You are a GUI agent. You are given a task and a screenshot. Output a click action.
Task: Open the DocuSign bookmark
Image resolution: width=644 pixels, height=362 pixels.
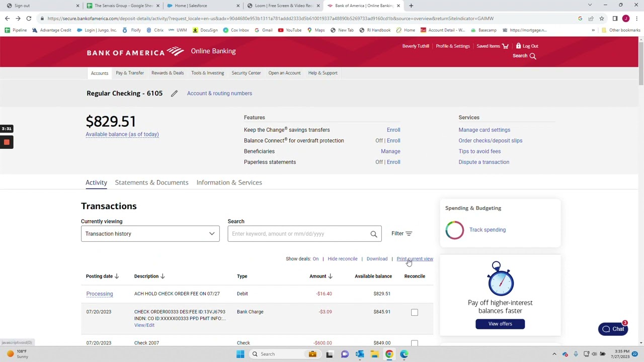pyautogui.click(x=205, y=30)
